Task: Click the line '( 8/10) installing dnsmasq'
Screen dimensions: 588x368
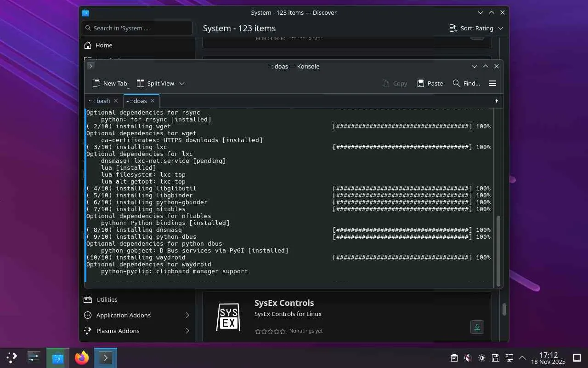Action: point(134,230)
